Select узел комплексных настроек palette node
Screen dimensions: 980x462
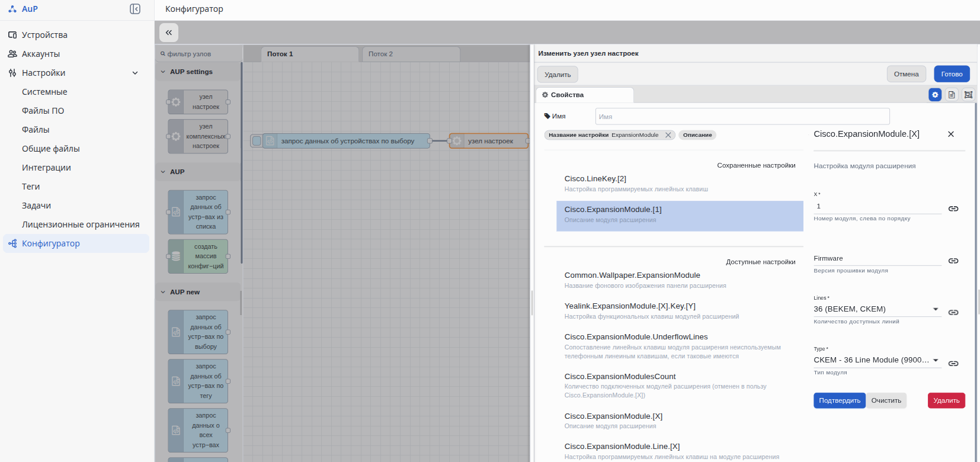pyautogui.click(x=198, y=136)
